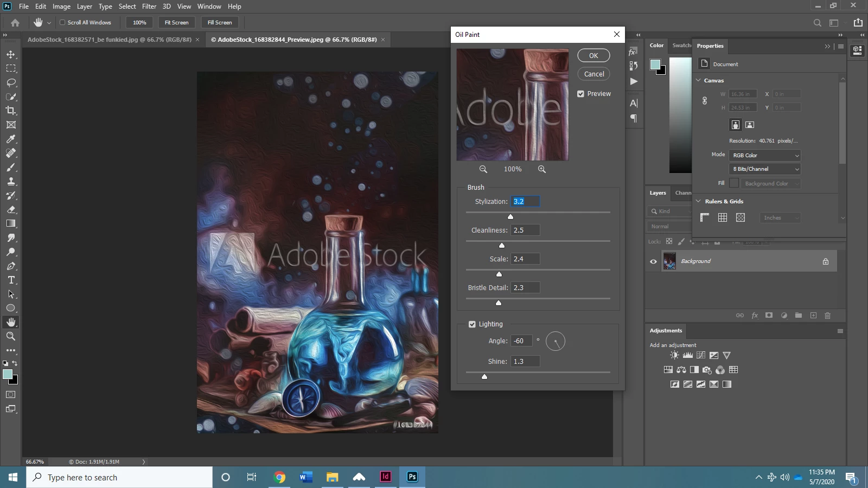The image size is (868, 488).
Task: Click the Home icon in options bar
Action: click(15, 23)
